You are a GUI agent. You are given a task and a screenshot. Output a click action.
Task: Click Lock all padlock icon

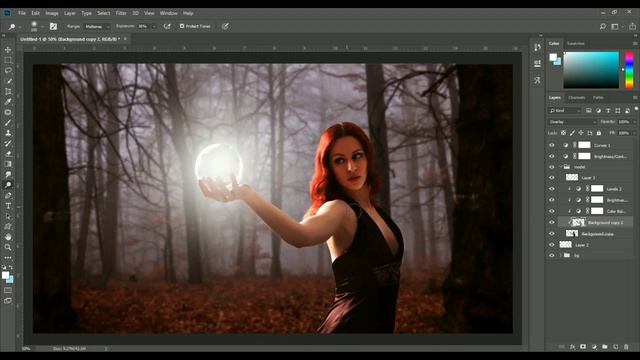pos(599,133)
